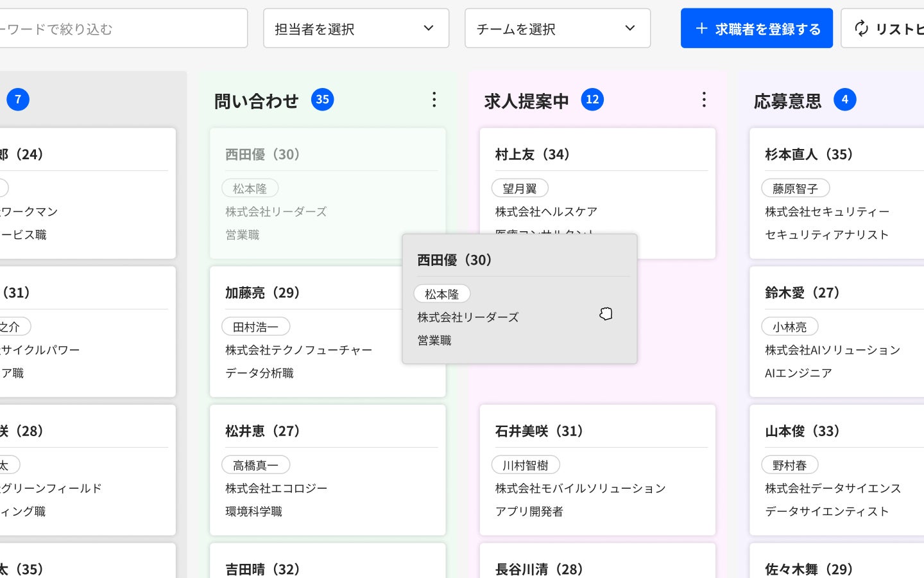Click the 7 count badge in leftmost column
Screen dimensions: 924x578
(18, 100)
